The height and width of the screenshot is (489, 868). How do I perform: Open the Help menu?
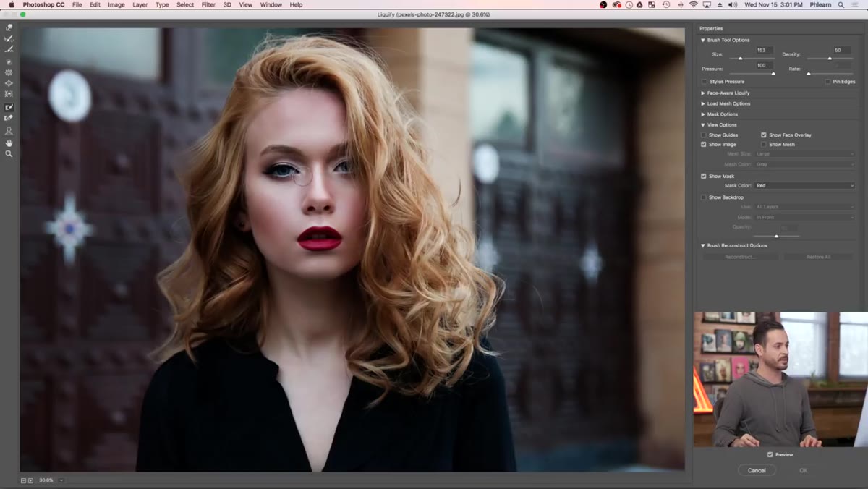click(296, 4)
